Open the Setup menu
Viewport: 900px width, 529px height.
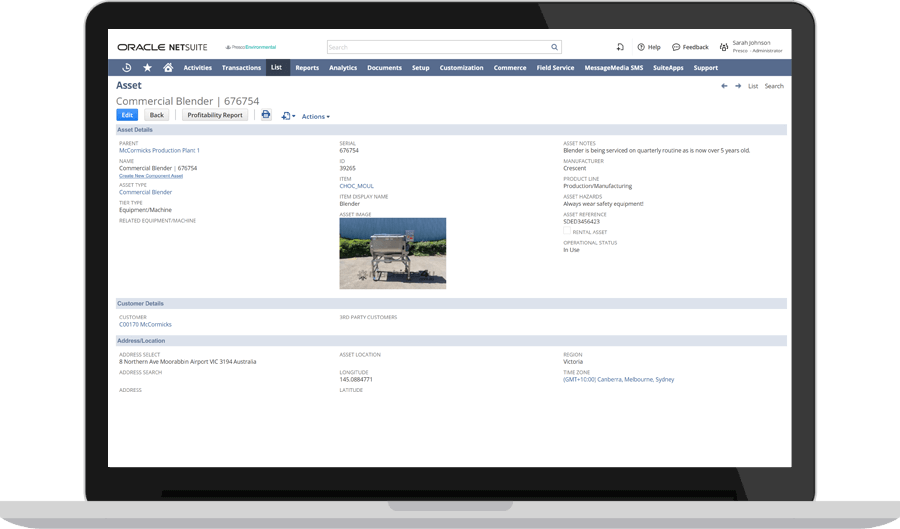point(421,68)
